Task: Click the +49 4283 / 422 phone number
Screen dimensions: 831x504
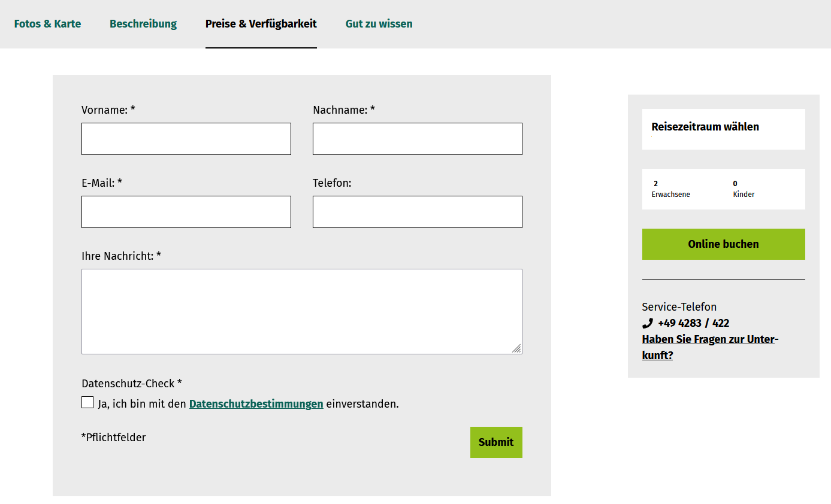Action: point(693,323)
